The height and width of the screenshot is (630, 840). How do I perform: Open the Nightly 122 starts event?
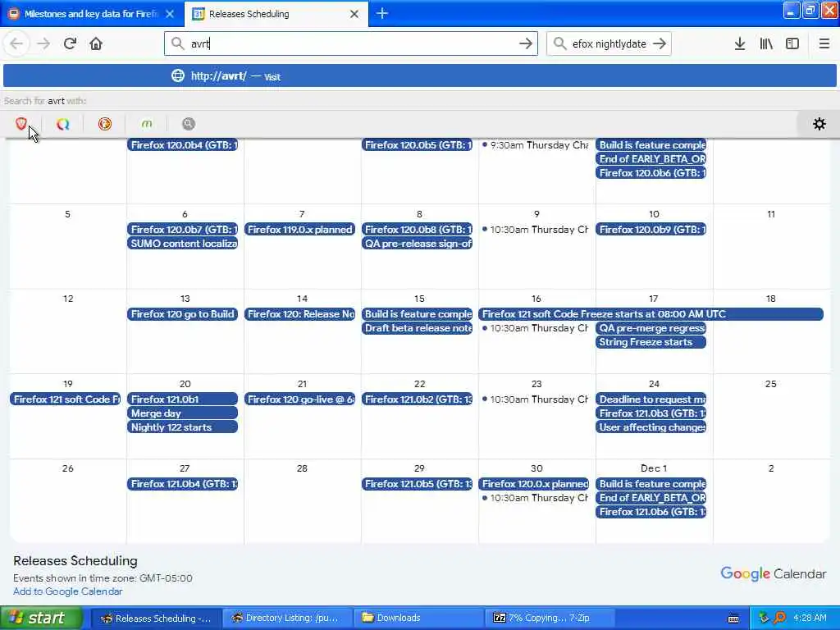pyautogui.click(x=183, y=427)
